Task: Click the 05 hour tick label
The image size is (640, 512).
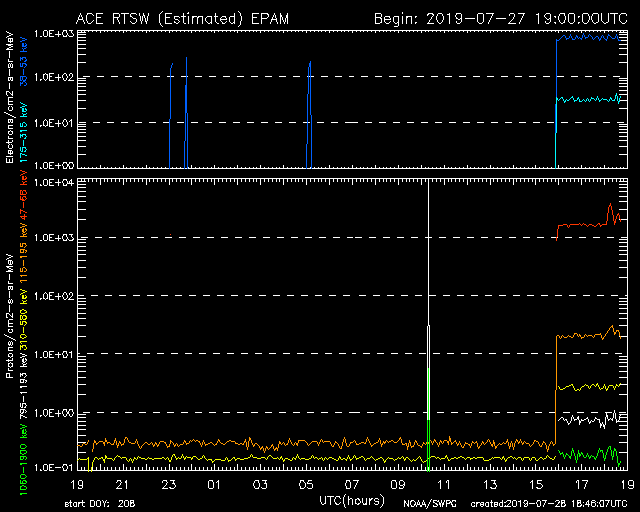Action: (x=305, y=484)
